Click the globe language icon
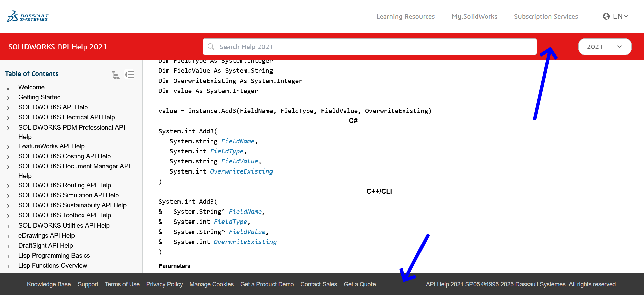The height and width of the screenshot is (295, 644). tap(606, 16)
